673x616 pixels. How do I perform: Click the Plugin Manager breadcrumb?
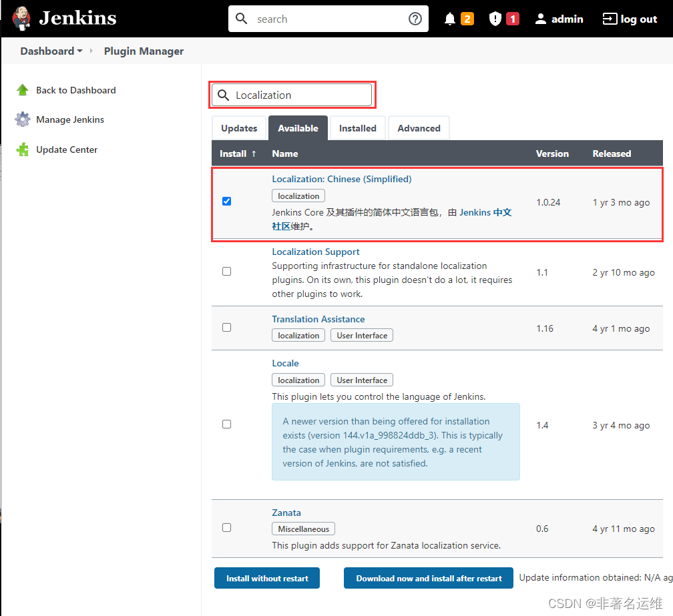click(x=144, y=51)
